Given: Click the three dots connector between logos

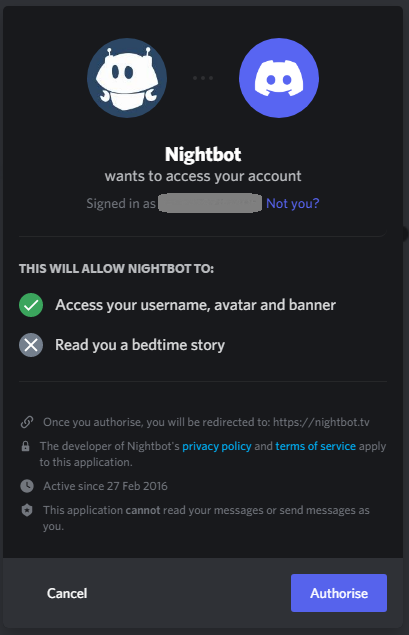Looking at the screenshot, I should [203, 78].
